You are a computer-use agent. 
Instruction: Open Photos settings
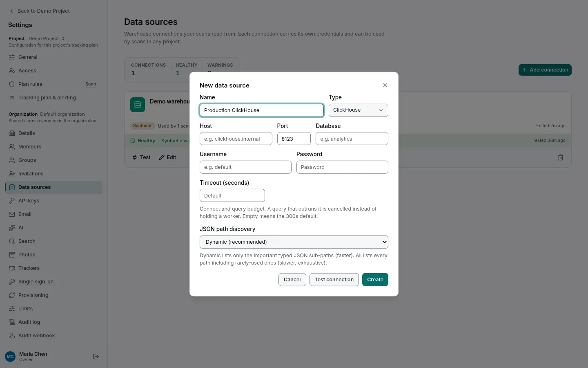coord(53,255)
